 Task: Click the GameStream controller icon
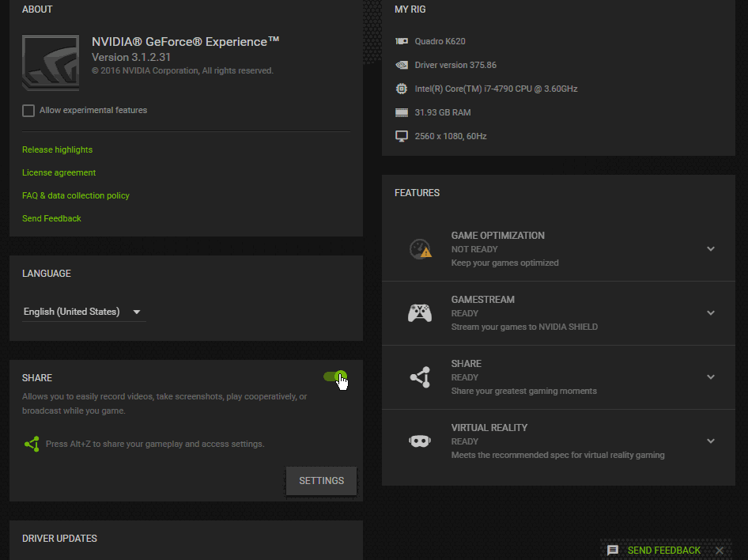point(420,313)
